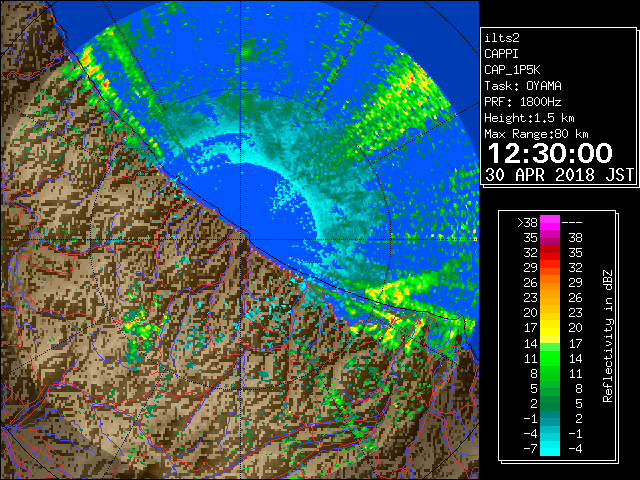Click the 'Height:1.5 km' text
The width and height of the screenshot is (640, 480).
click(x=529, y=118)
